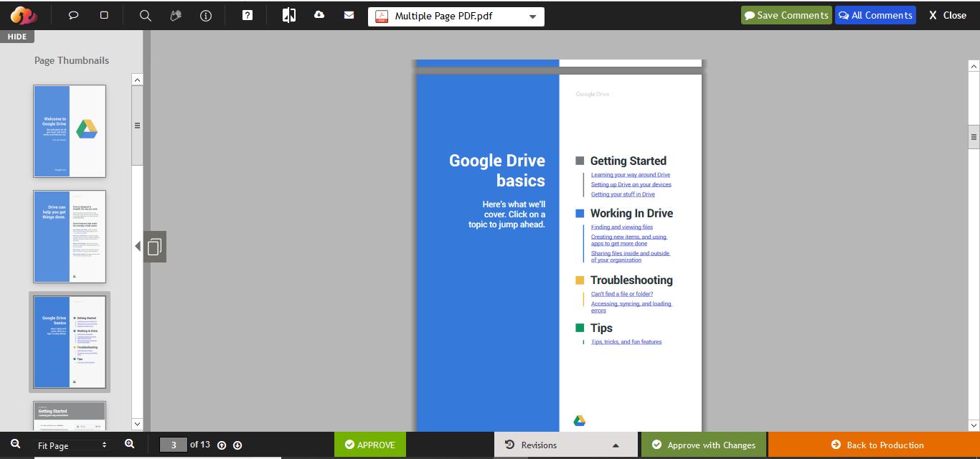Viewport: 980px width, 459px height.
Task: Click the page number input field
Action: [173, 445]
